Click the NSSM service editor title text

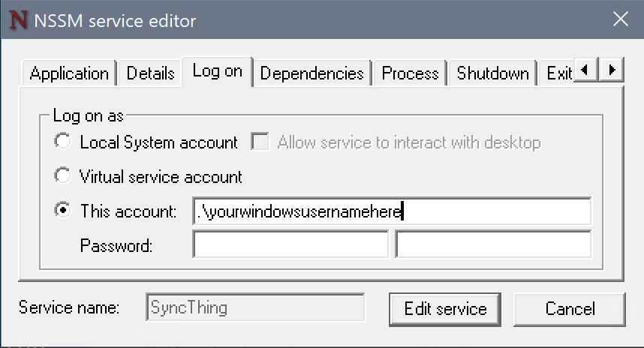[x=115, y=20]
